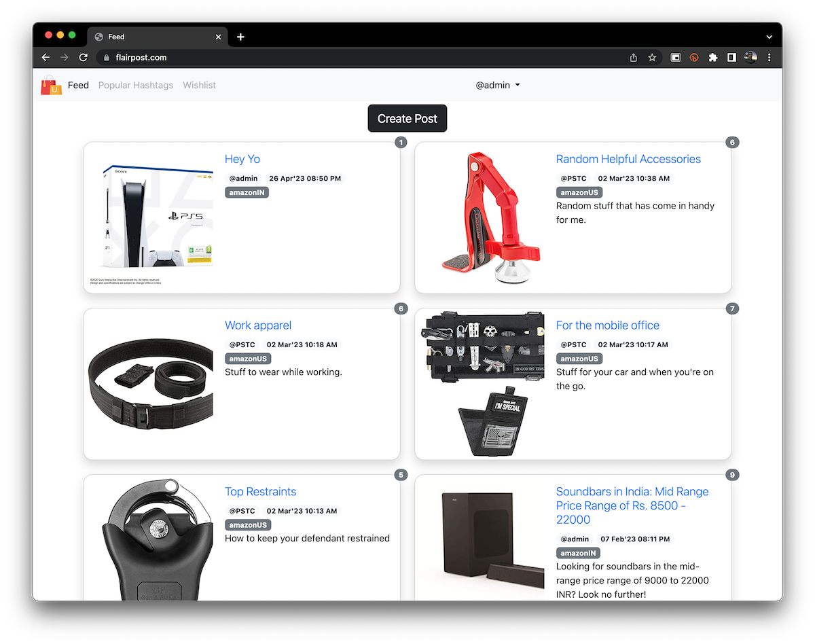The height and width of the screenshot is (644, 815).
Task: Open the Wishlist nav item
Action: click(199, 86)
